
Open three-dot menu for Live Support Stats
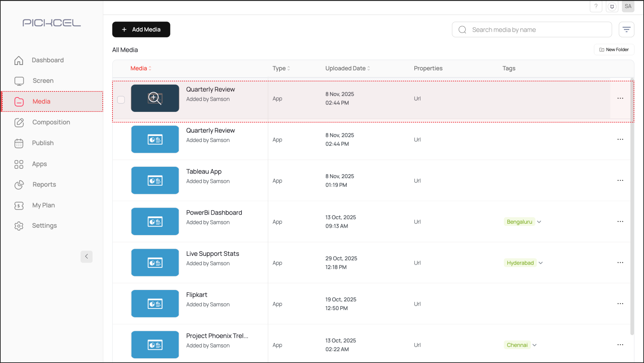tap(620, 263)
